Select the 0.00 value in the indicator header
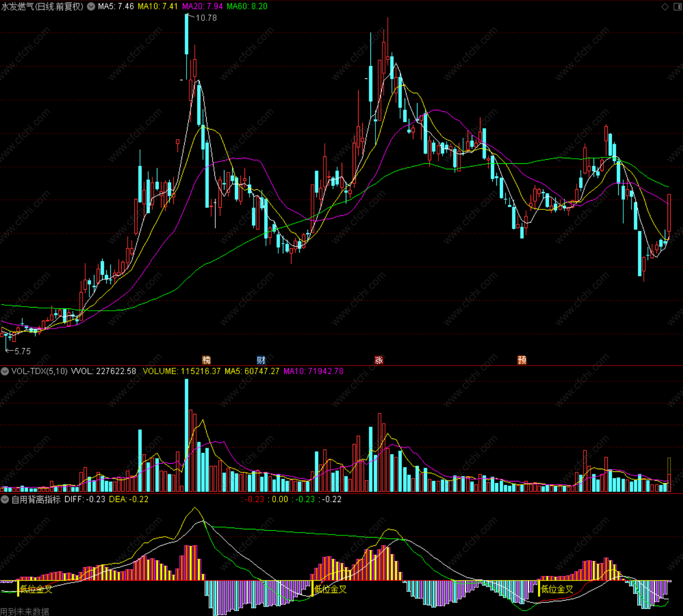683x616 pixels. coord(280,500)
